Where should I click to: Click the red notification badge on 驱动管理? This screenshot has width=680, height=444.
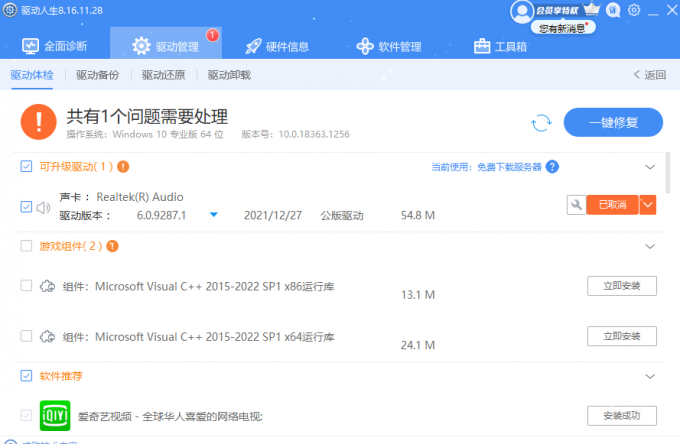212,35
